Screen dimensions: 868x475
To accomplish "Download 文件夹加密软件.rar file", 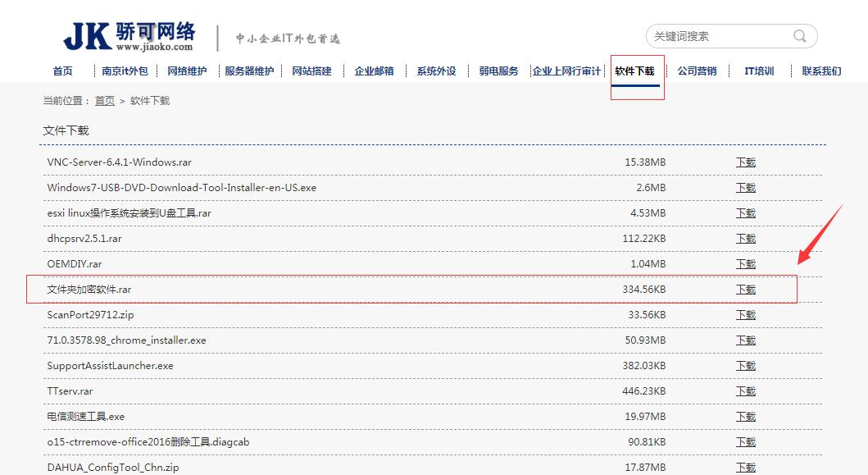I will tap(745, 289).
